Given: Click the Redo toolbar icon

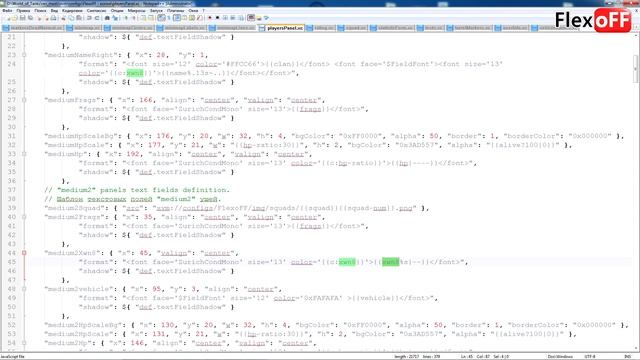Looking at the screenshot, I should click(97, 18).
